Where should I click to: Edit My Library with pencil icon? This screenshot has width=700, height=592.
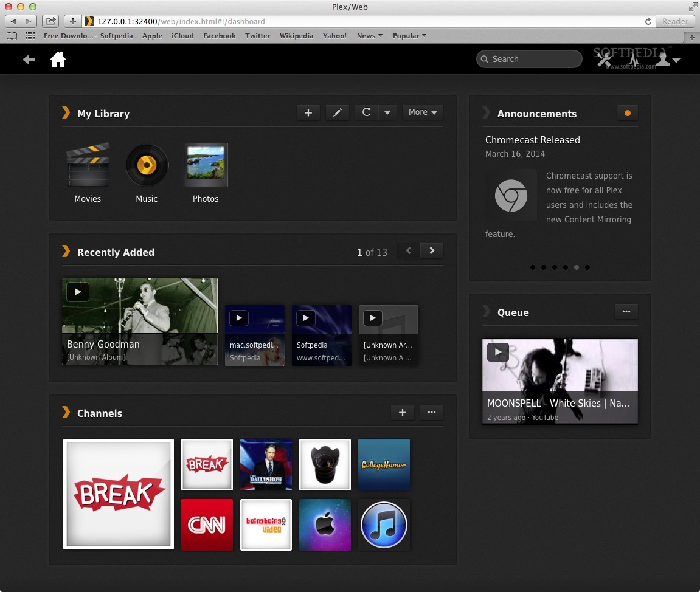(338, 112)
